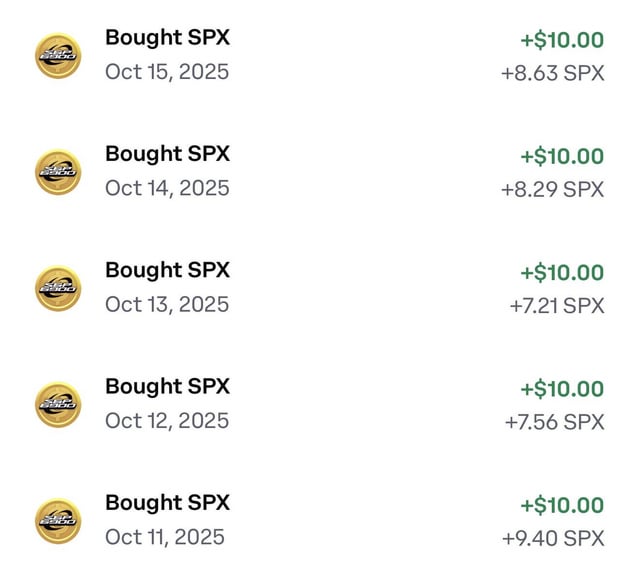Click the +8.63 SPX amount
Screen dimensions: 640x586
553,73
